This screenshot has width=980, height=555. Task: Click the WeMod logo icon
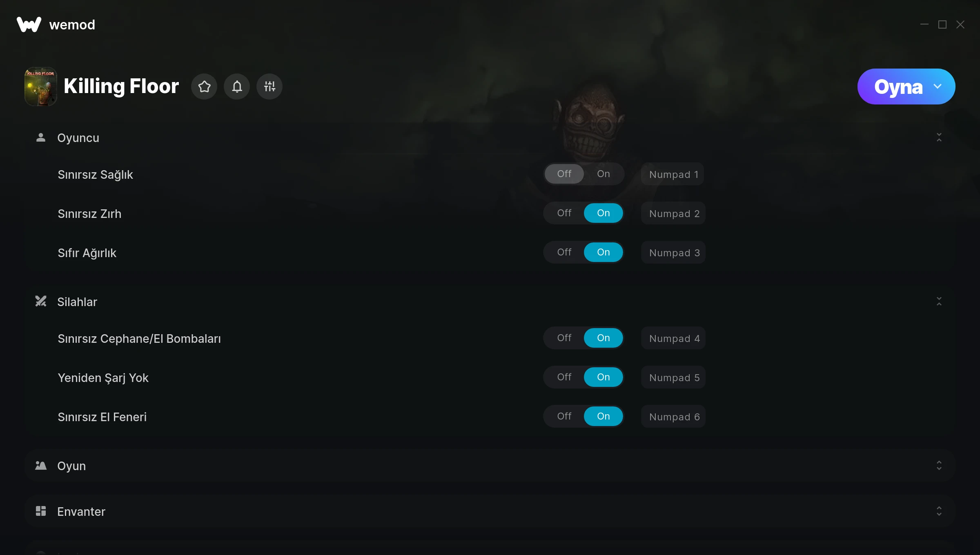29,24
